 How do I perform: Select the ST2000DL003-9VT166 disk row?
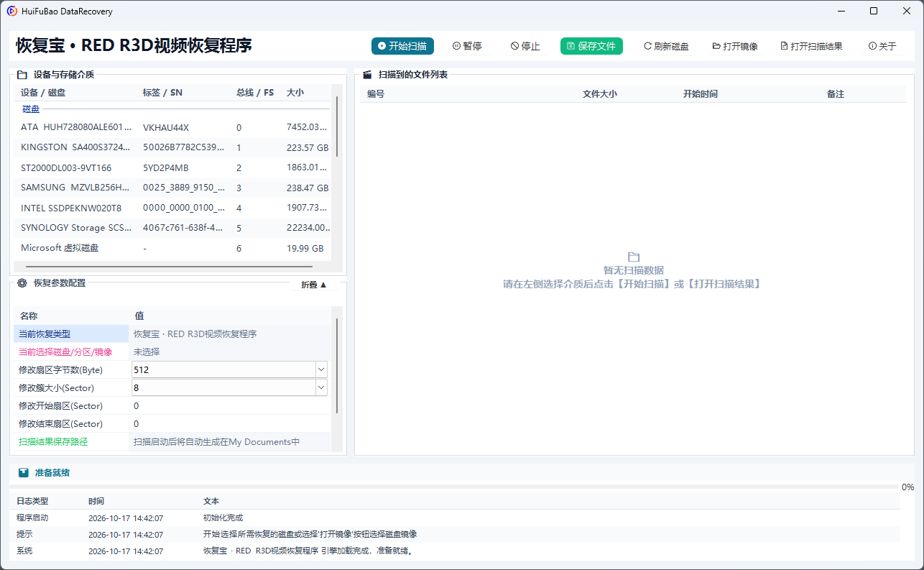pyautogui.click(x=172, y=167)
